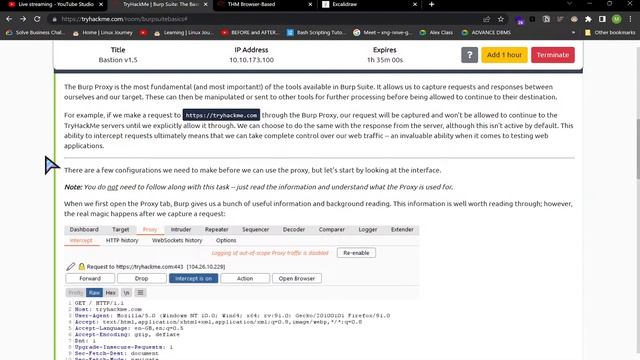
Task: Share this page using the share icon
Action: click(x=487, y=19)
